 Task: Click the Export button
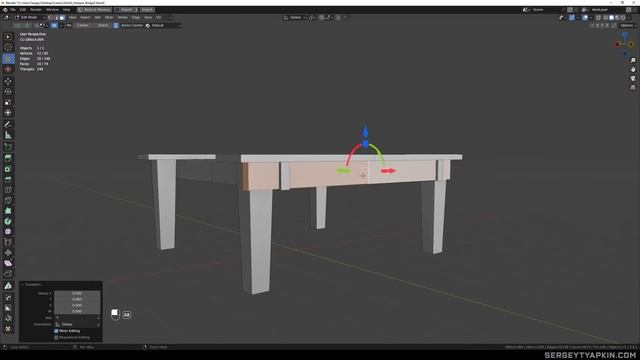(127, 9)
